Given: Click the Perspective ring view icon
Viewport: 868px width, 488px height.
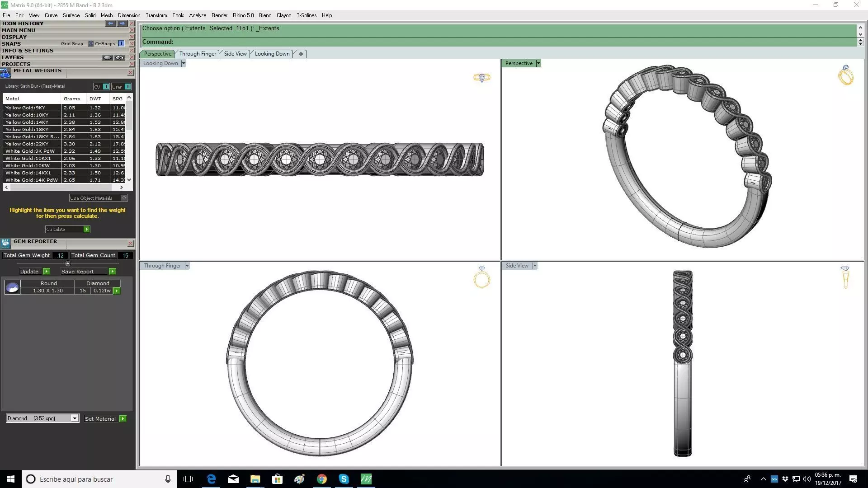Looking at the screenshot, I should tap(845, 75).
